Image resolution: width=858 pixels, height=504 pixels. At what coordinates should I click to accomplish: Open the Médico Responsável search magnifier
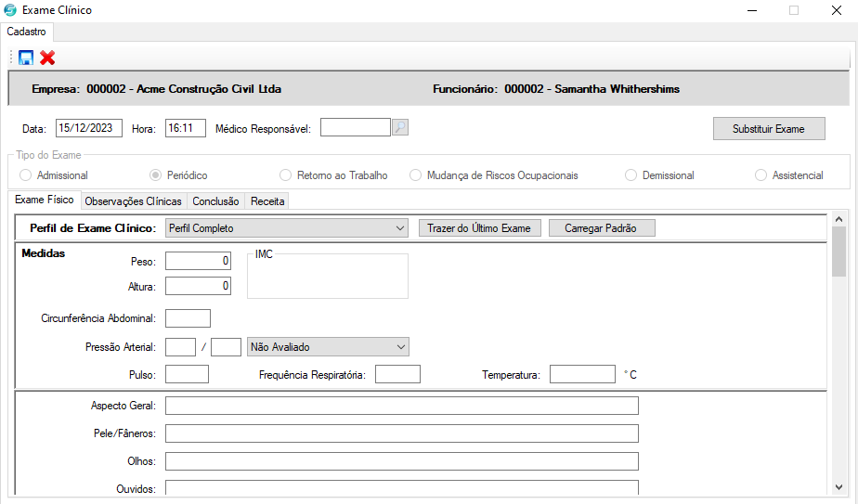[x=400, y=128]
